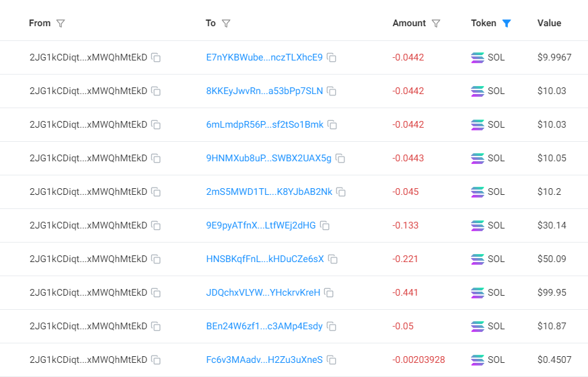Open address JDQchxVLYW...YHckrvKreH
The image size is (588, 377).
263,293
